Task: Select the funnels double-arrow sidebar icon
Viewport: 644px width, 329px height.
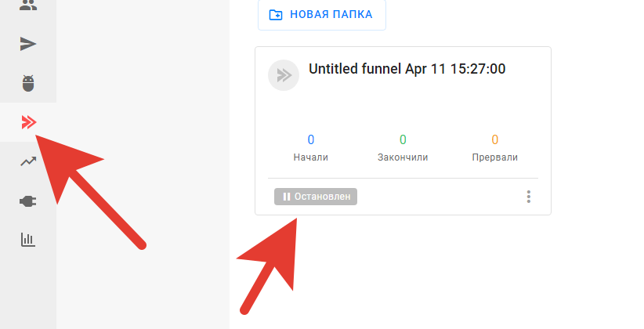Action: [x=29, y=122]
